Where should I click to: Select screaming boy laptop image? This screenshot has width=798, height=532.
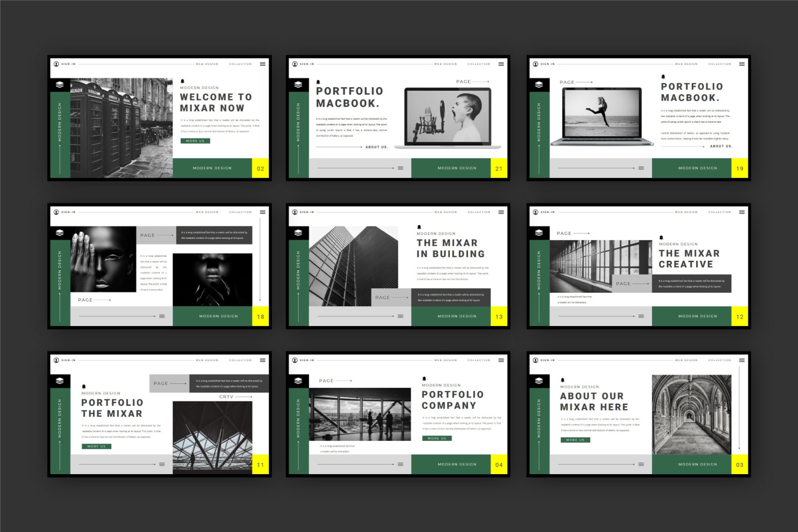tap(448, 116)
